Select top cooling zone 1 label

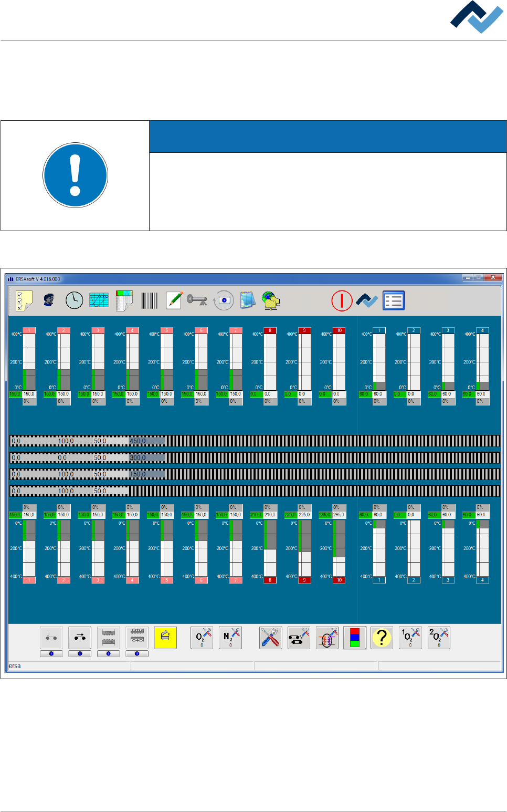tap(379, 330)
